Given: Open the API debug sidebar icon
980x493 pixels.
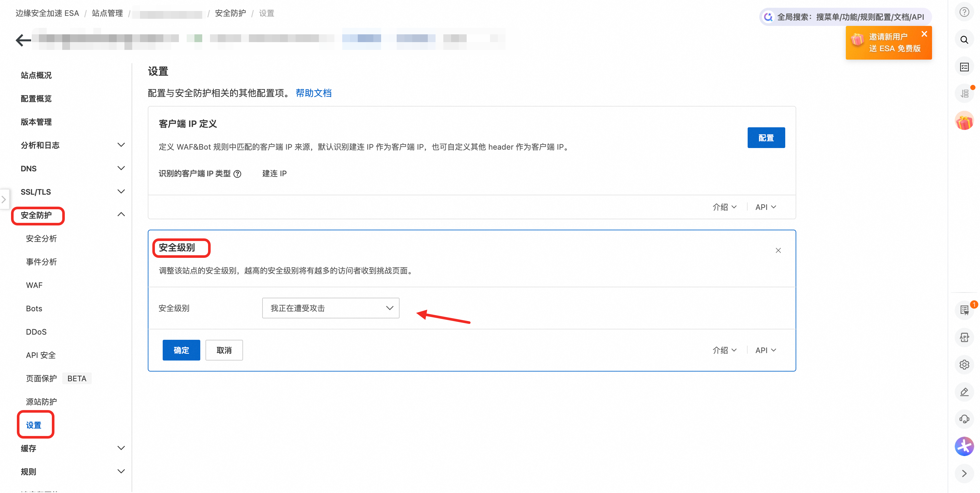Looking at the screenshot, I should click(964, 337).
